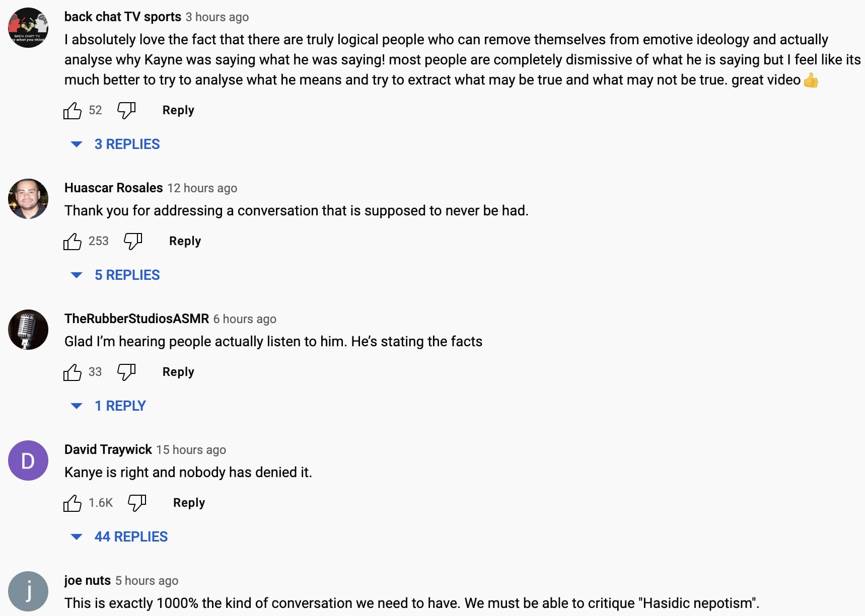Dislike Huascar Rosales' comment
The width and height of the screenshot is (865, 616).
[133, 241]
